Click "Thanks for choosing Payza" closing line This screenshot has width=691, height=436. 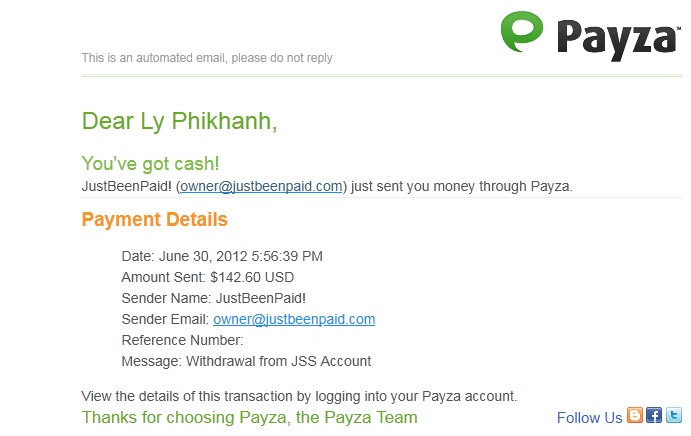tap(249, 417)
